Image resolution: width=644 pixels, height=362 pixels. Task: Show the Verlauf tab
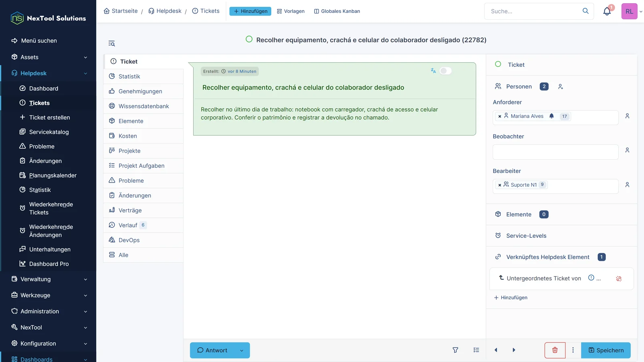click(143, 225)
